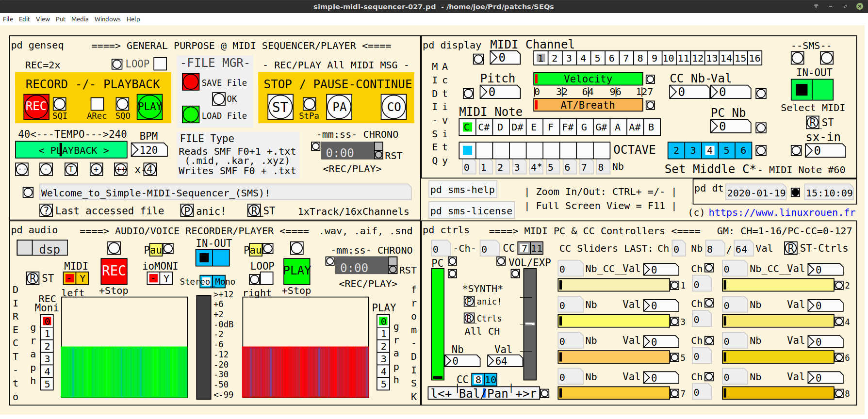Click the SQI bang circle
Image resolution: width=868 pixels, height=419 pixels.
coord(59,104)
